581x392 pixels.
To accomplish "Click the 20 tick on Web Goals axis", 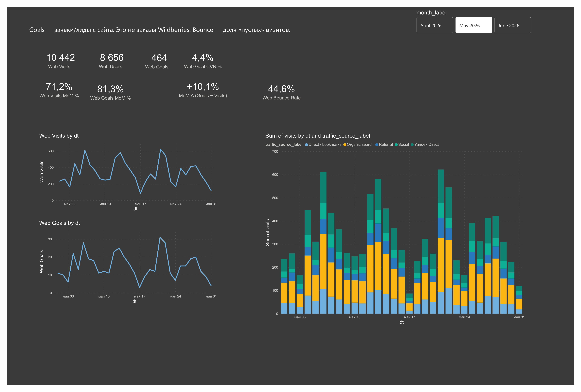I will (x=50, y=257).
